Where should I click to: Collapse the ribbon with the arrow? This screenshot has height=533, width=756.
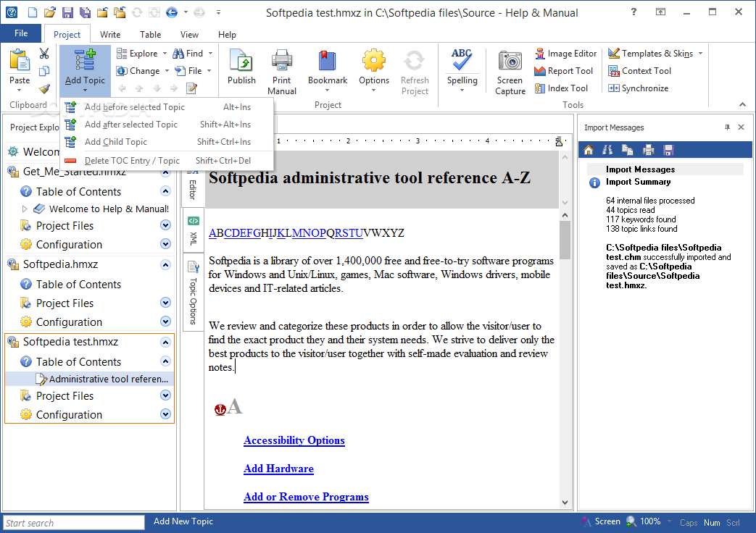742,104
